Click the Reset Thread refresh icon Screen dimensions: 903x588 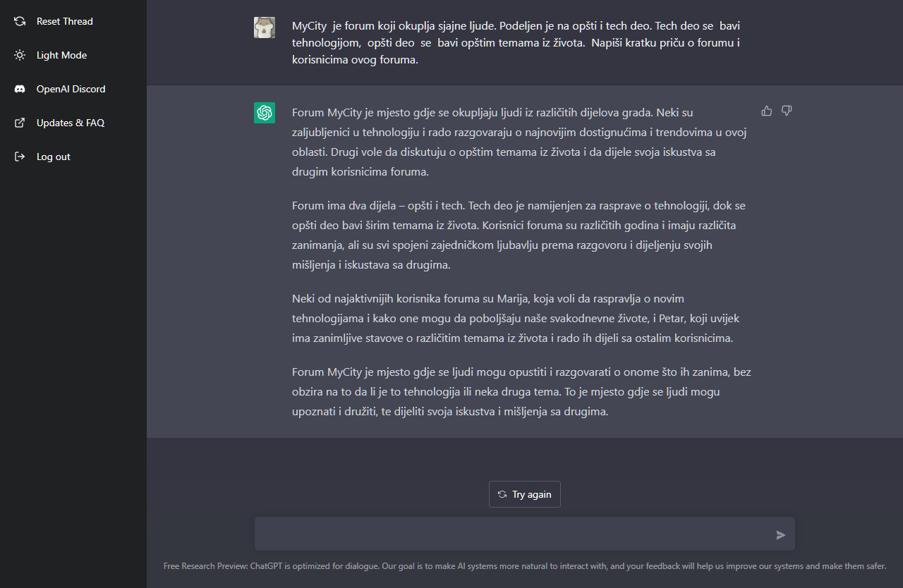click(x=20, y=21)
